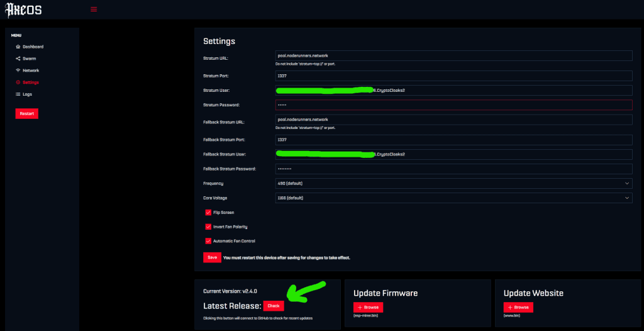644x331 pixels.
Task: Browse for website update file
Action: (518, 307)
